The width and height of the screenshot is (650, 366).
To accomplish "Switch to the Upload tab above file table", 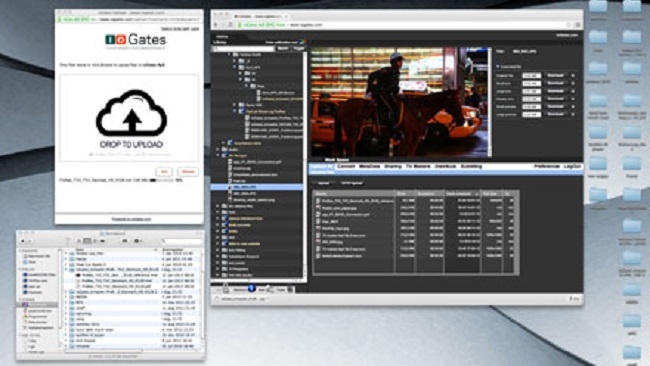I will (323, 183).
